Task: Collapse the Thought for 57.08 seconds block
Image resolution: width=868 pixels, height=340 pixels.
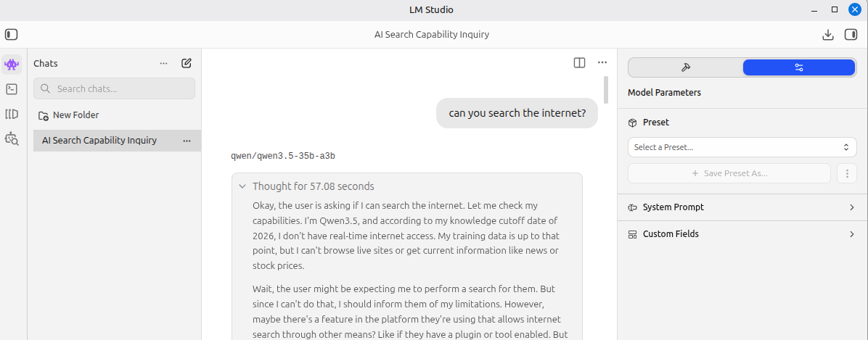Action: (x=242, y=186)
